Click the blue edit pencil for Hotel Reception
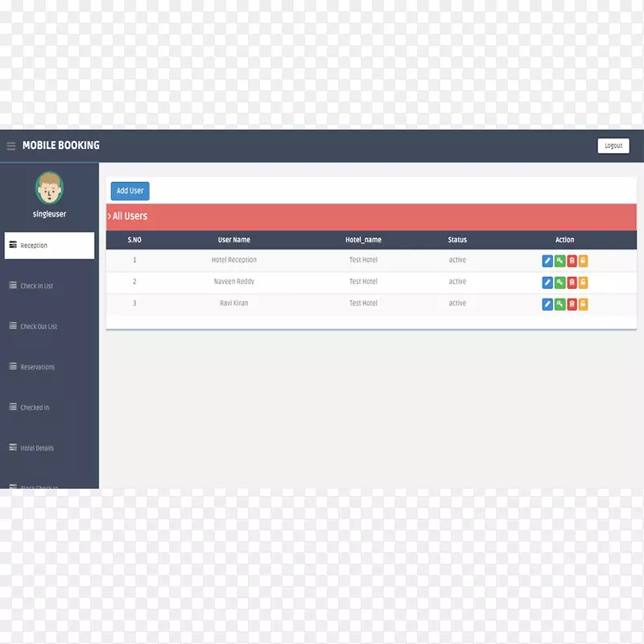Screen dimensions: 644x644 (x=547, y=261)
